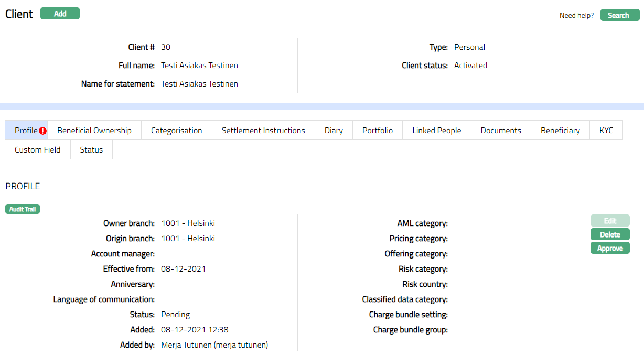Select the KYC tab

[606, 131]
